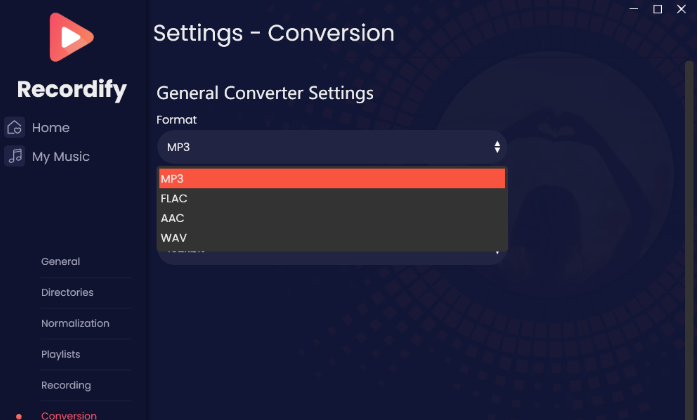This screenshot has width=698, height=420.
Task: Click the red dot beside Conversion
Action: pyautogui.click(x=19, y=416)
